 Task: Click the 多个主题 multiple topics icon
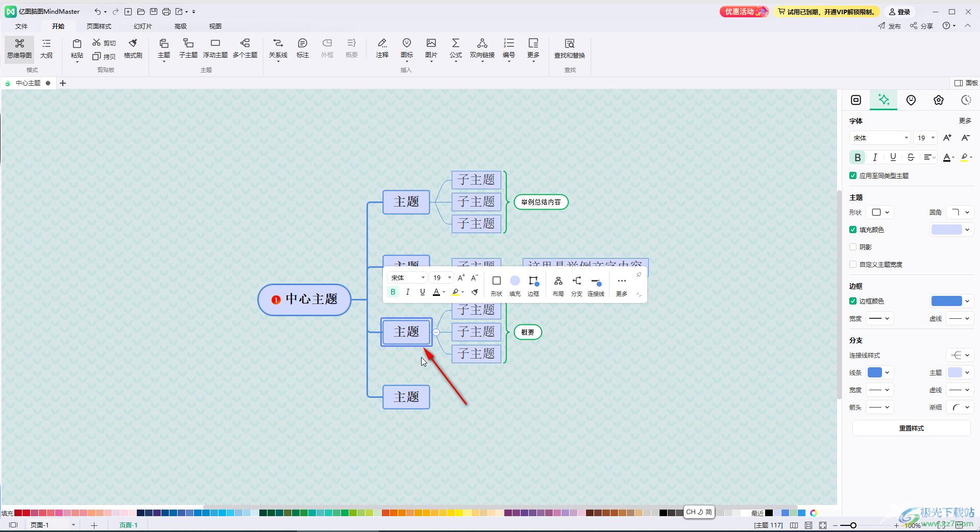tap(245, 49)
